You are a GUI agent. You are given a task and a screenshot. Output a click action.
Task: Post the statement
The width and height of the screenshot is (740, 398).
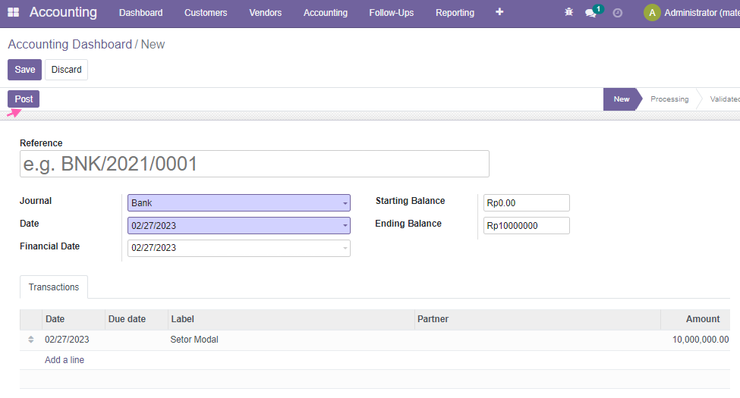(x=24, y=99)
